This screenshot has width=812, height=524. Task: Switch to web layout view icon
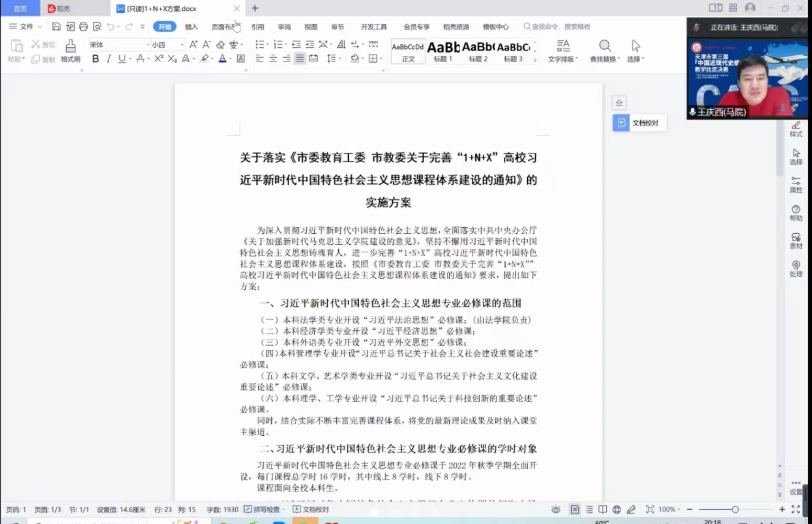click(x=616, y=510)
